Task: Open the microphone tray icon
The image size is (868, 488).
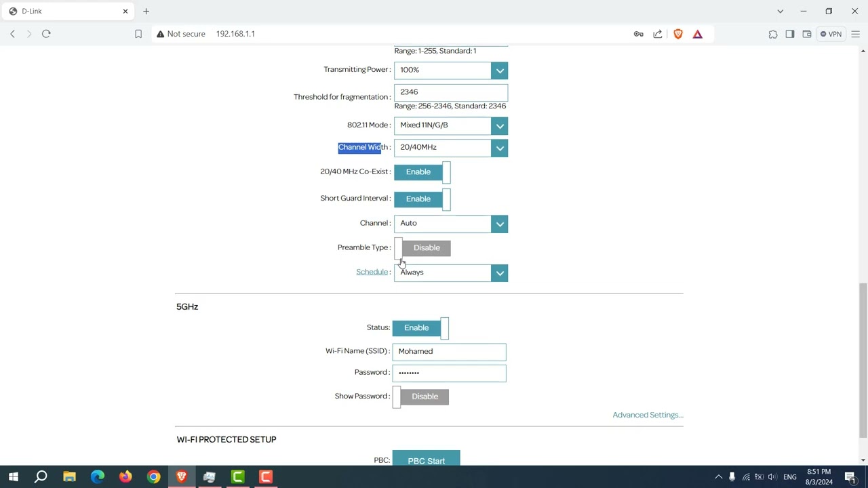Action: tap(732, 477)
